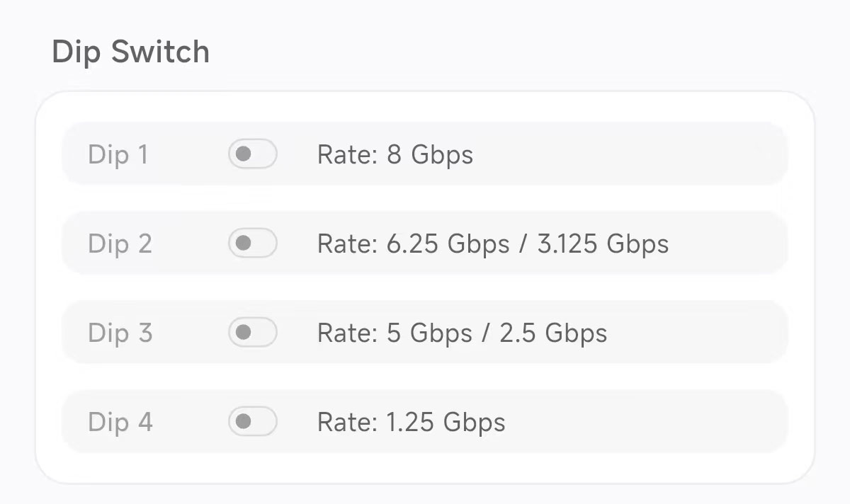Viewport: 850px width, 504px height.
Task: Click the Dip 1 label
Action: (118, 154)
